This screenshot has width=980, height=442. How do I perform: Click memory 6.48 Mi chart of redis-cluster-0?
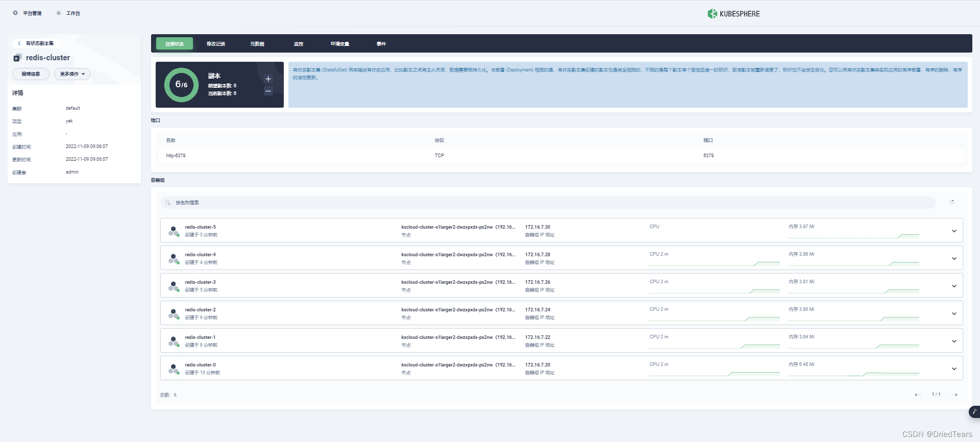(x=853, y=373)
